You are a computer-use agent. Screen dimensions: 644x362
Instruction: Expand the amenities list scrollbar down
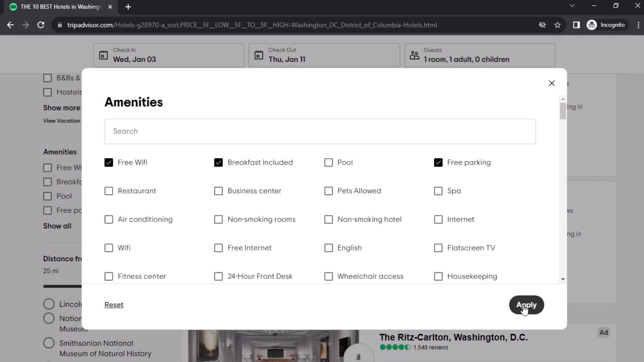562,279
